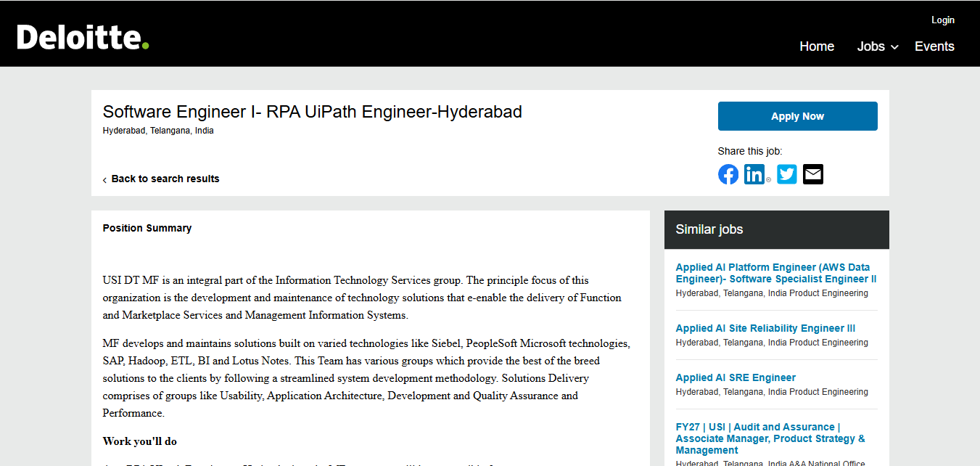Screen dimensions: 980x466
Task: Open Applied AI SRE Engineer job
Action: (x=736, y=377)
